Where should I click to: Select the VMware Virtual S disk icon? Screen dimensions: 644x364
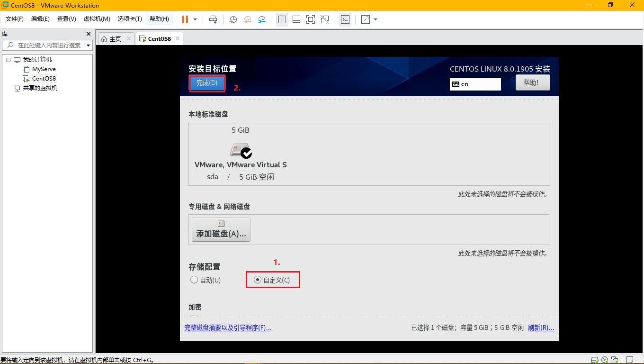coord(241,151)
